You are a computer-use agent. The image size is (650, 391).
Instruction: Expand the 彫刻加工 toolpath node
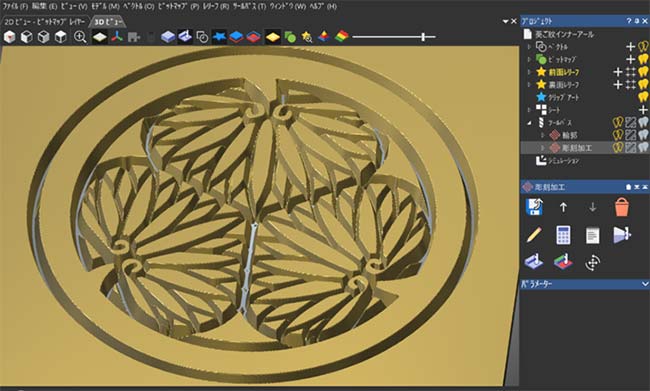(543, 148)
